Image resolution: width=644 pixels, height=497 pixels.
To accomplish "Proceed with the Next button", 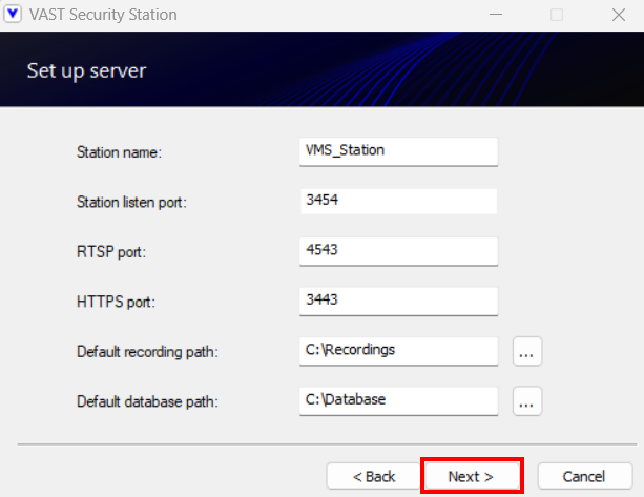I will (x=472, y=476).
